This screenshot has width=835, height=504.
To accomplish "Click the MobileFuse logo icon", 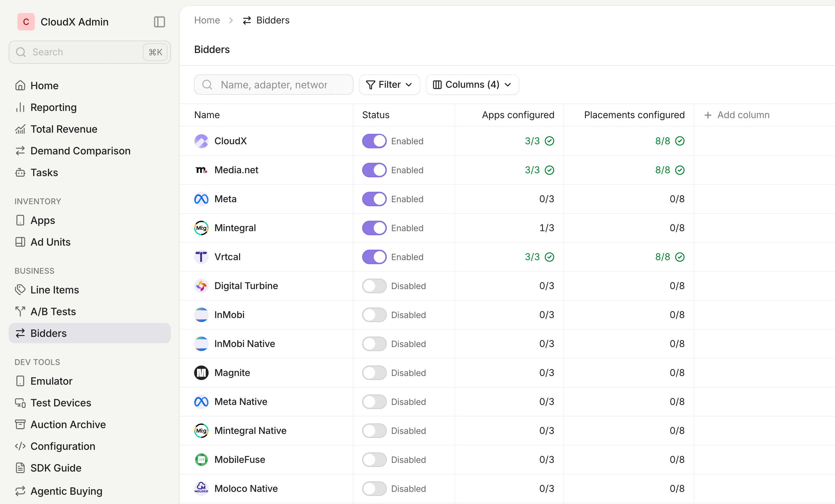I will [x=201, y=460].
